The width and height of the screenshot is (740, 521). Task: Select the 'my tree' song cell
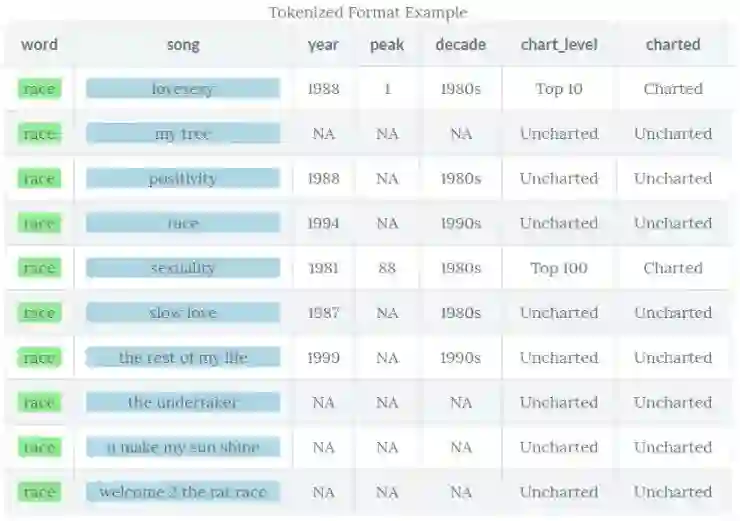click(x=183, y=134)
